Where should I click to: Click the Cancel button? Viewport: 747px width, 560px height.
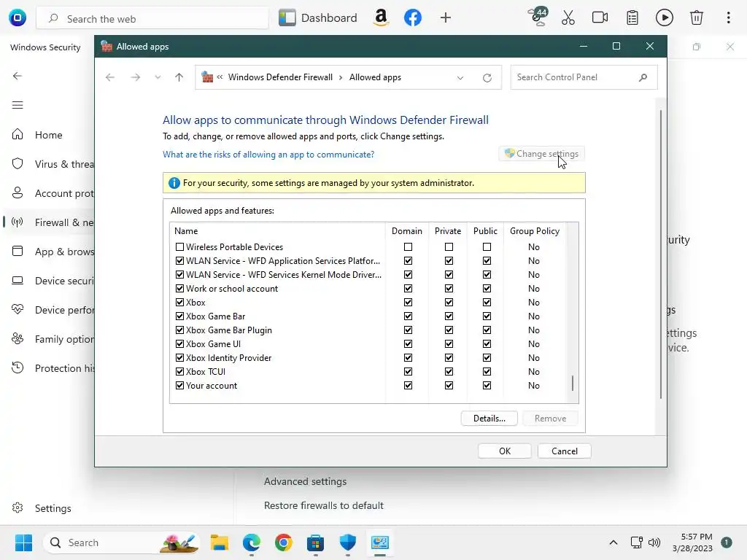click(565, 451)
